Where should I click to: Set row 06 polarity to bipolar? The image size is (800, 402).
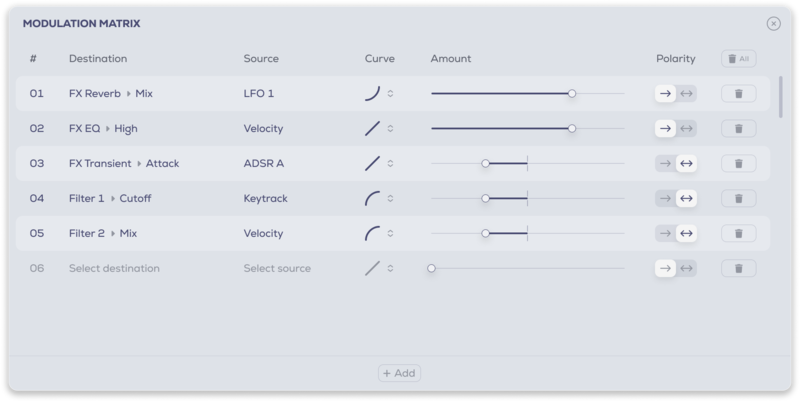pos(686,268)
